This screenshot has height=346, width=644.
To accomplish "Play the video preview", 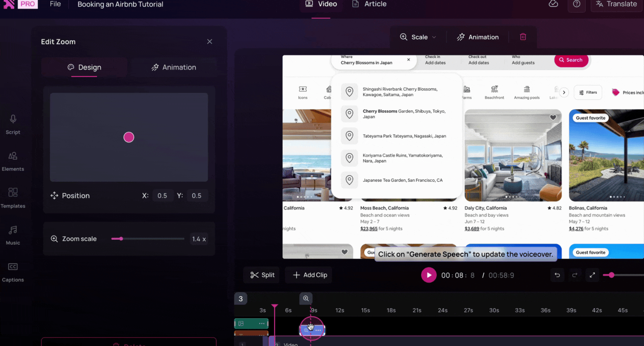I will (429, 275).
